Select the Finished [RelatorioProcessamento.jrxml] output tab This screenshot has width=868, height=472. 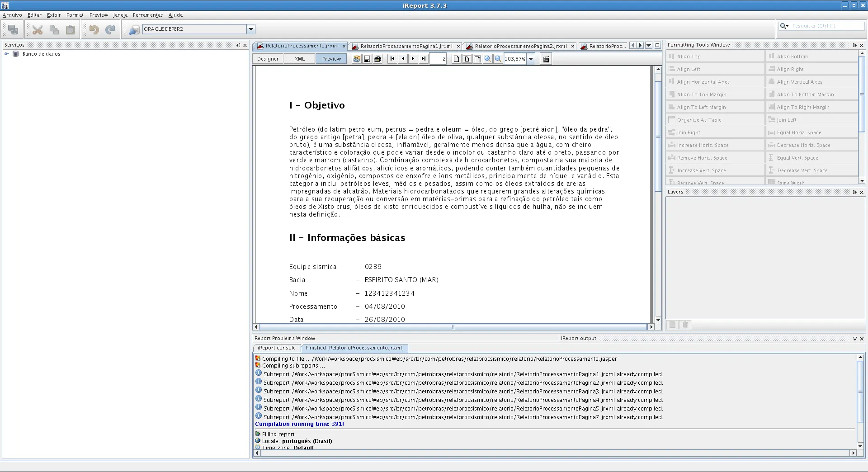click(354, 348)
